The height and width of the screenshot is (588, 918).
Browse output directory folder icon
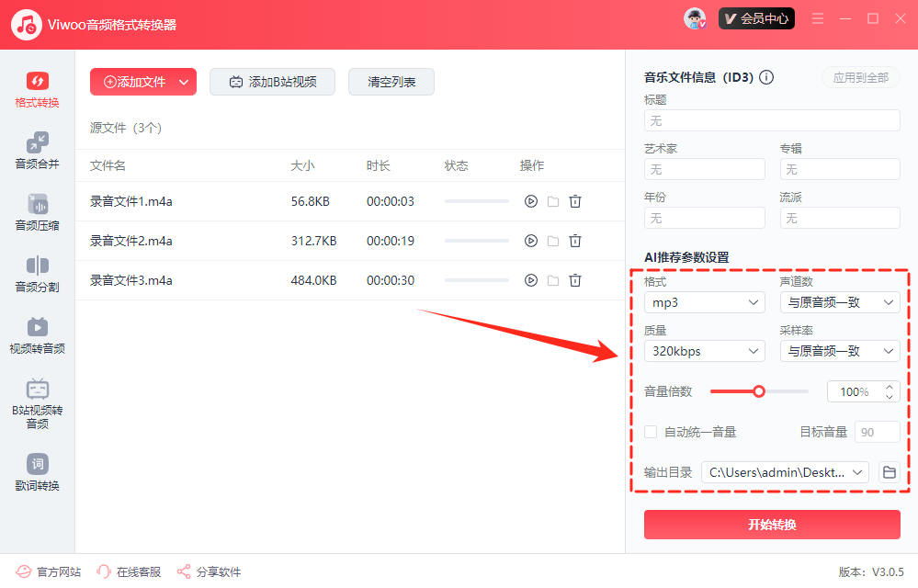tap(889, 472)
